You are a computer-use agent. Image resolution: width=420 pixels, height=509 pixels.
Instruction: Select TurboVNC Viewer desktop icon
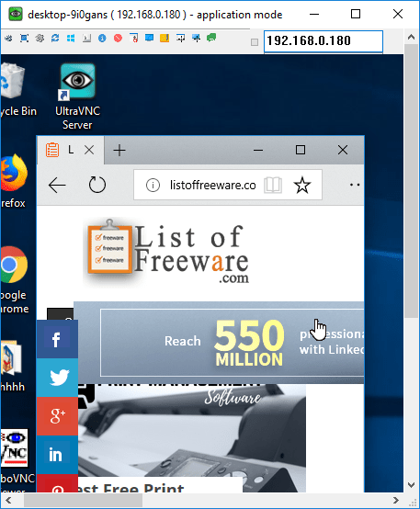click(16, 460)
